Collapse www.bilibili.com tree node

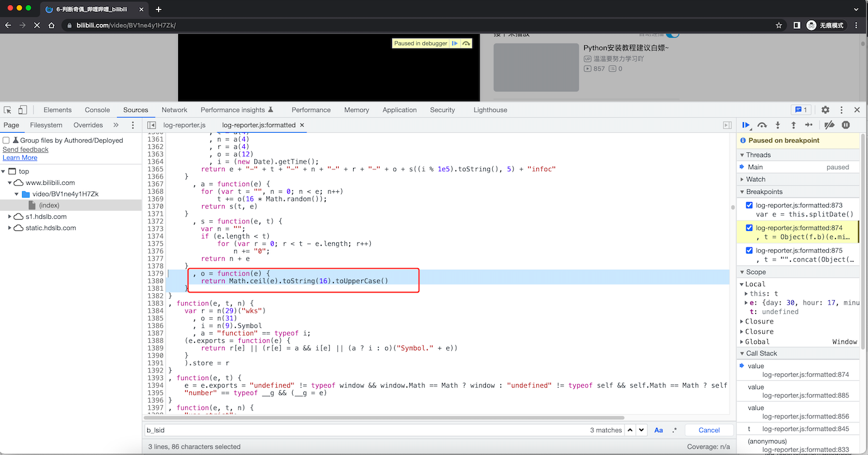tap(10, 183)
